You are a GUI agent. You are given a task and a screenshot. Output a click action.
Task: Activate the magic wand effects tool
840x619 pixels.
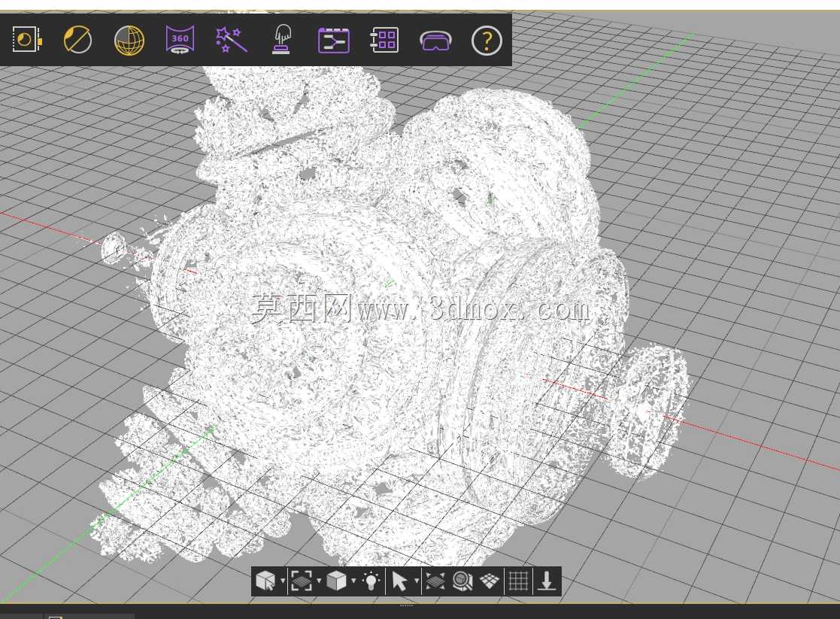pyautogui.click(x=231, y=40)
